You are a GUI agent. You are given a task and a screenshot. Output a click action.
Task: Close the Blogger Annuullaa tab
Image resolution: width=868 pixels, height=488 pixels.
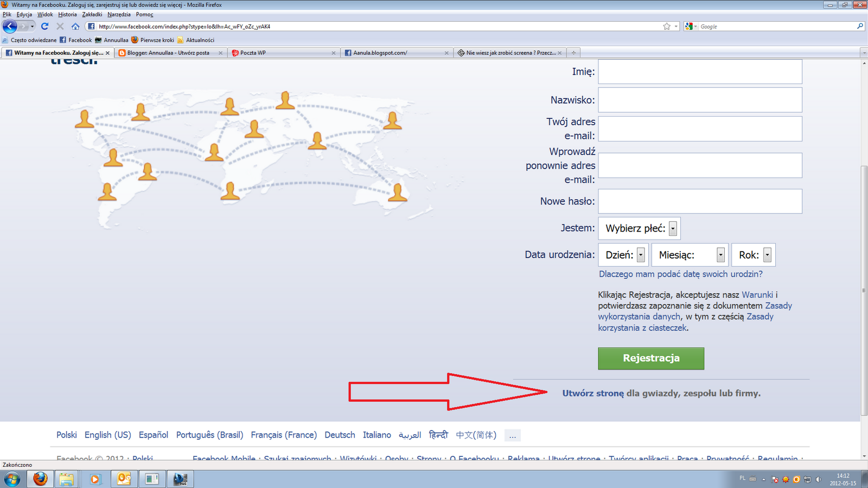pyautogui.click(x=220, y=53)
